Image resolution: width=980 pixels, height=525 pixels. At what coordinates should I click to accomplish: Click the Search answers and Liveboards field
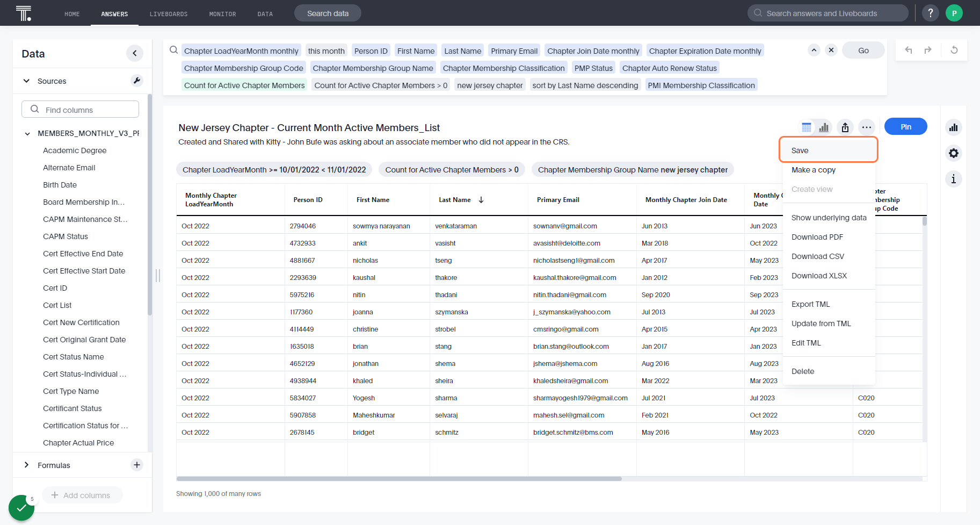click(x=828, y=13)
